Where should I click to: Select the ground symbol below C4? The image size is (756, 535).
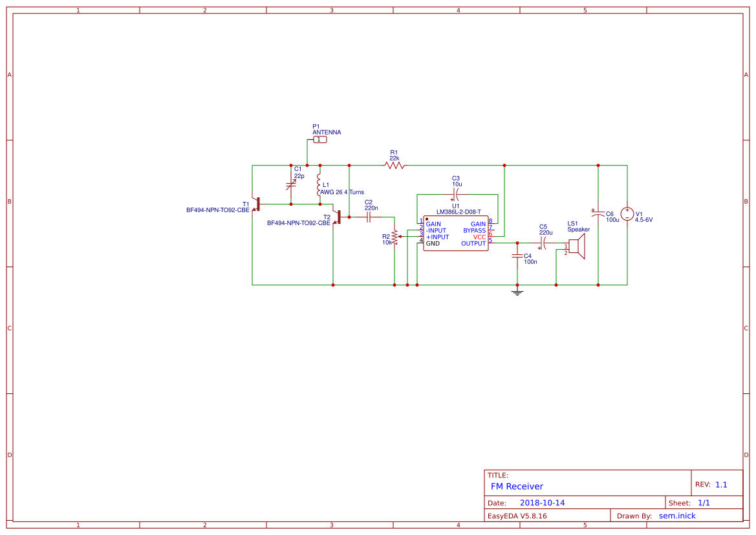pyautogui.click(x=517, y=292)
